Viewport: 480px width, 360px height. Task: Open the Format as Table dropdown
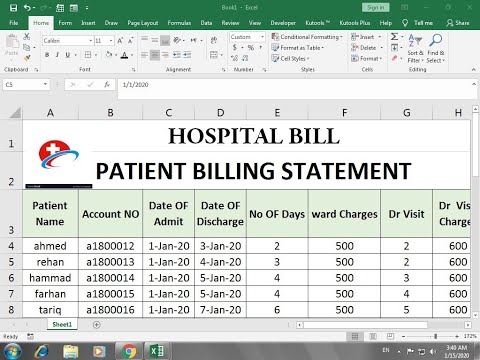coord(298,48)
